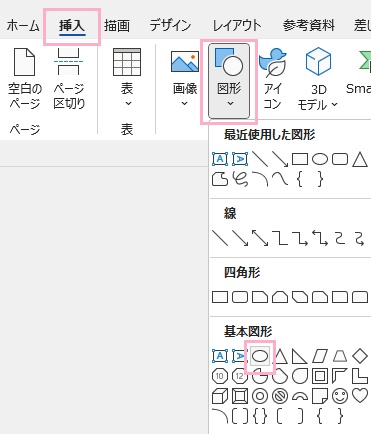Pick curve in 最近使用した図形
Image resolution: width=371 pixels, height=434 pixels.
[x=280, y=179]
